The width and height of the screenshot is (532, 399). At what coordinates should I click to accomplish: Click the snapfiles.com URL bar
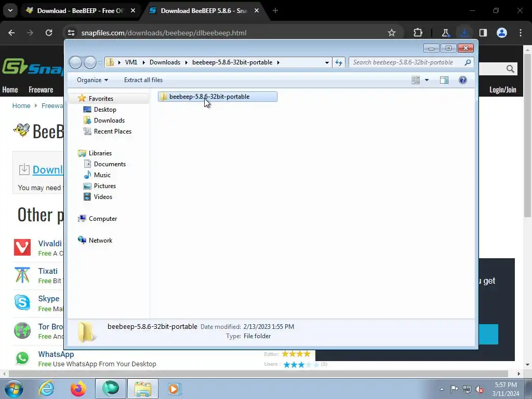(164, 33)
